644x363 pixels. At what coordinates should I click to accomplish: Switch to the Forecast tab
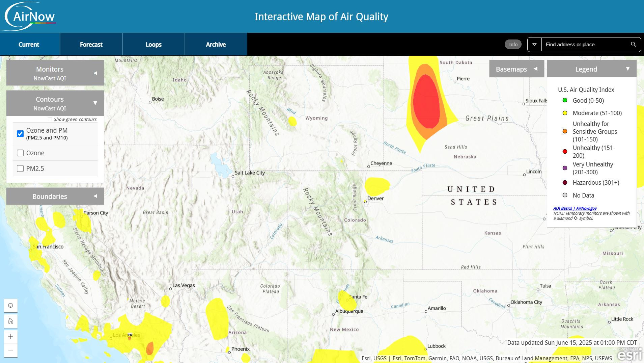click(x=91, y=44)
